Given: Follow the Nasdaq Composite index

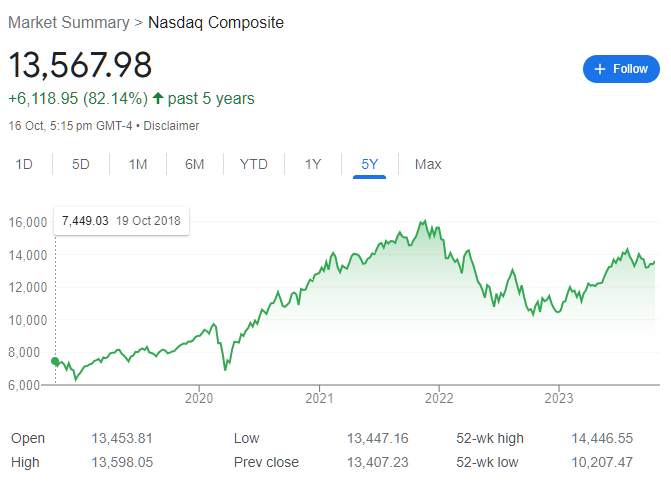Looking at the screenshot, I should click(x=621, y=69).
